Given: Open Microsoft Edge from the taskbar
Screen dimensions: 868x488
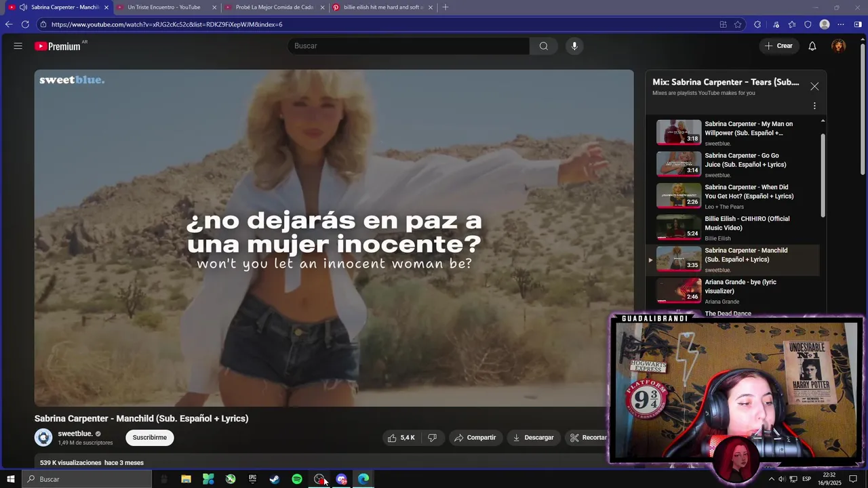Looking at the screenshot, I should pos(363,479).
